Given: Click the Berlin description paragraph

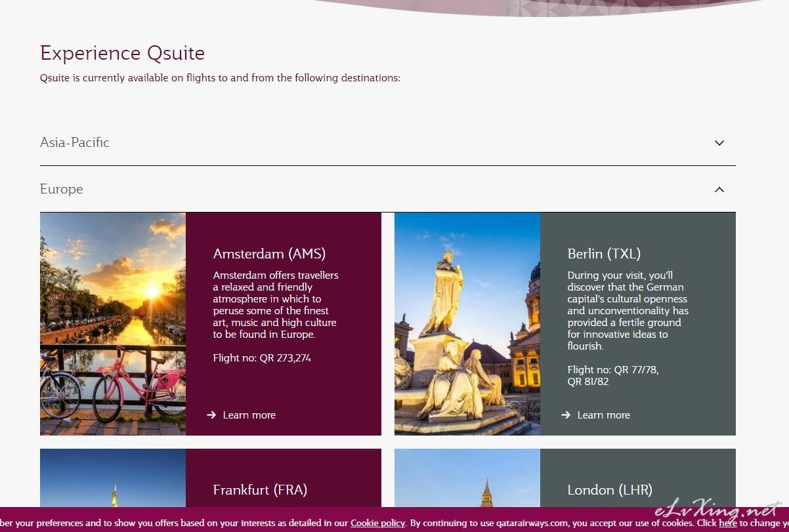Looking at the screenshot, I should pyautogui.click(x=628, y=311).
